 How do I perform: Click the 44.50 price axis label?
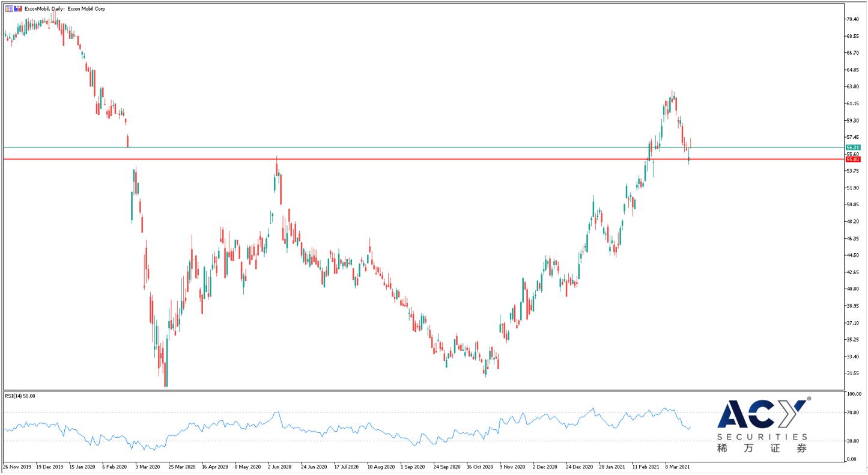[x=853, y=255]
